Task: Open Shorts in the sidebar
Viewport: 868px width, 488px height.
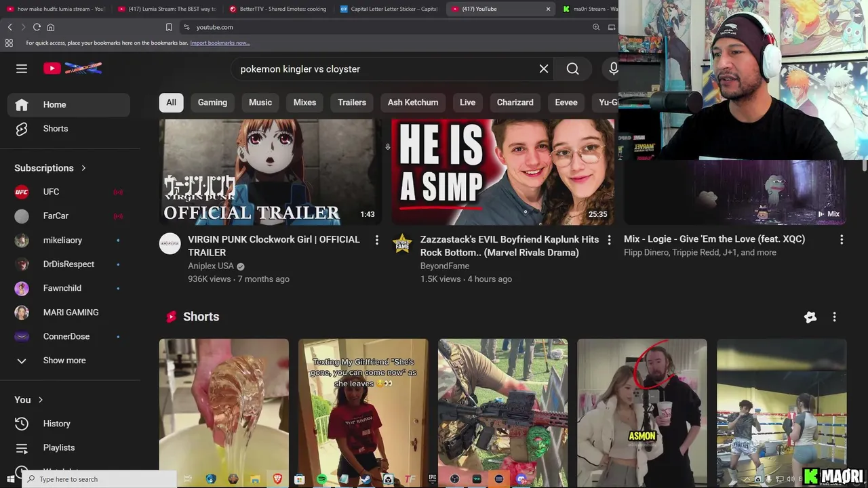Action: (68, 129)
